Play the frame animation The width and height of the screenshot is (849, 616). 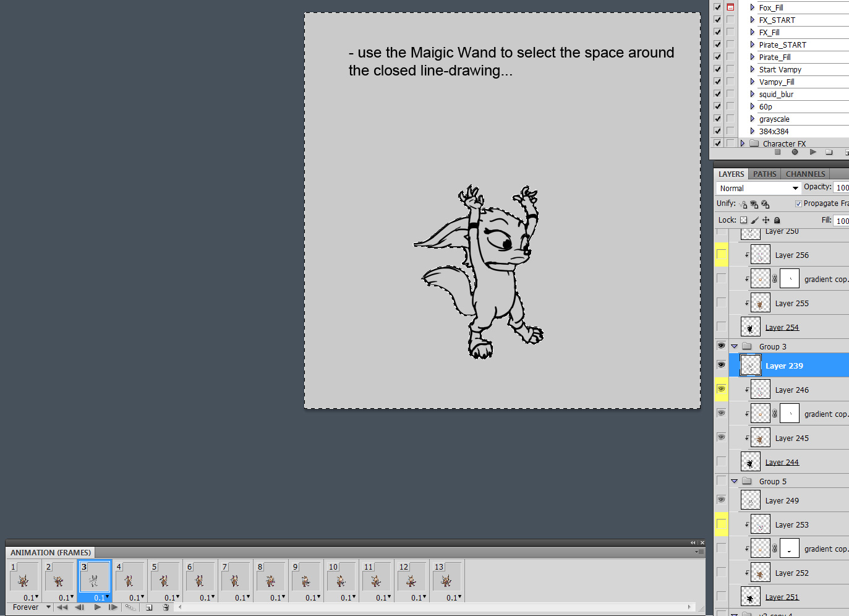(x=97, y=607)
